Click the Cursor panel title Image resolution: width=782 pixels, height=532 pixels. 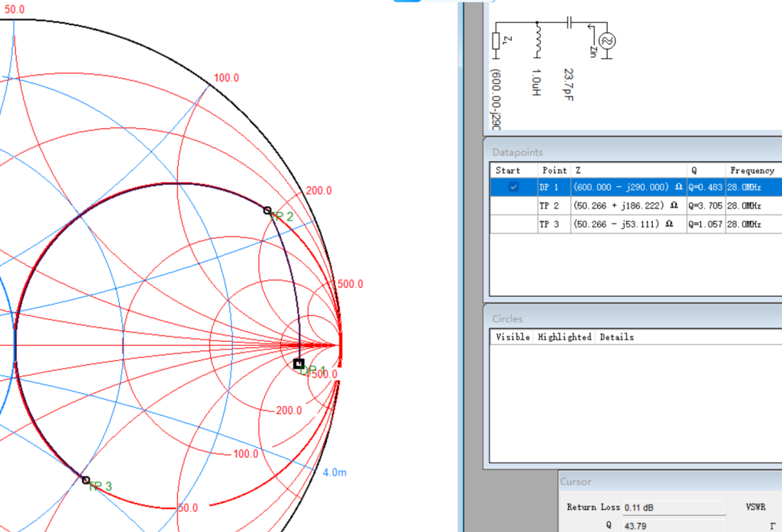(x=576, y=482)
